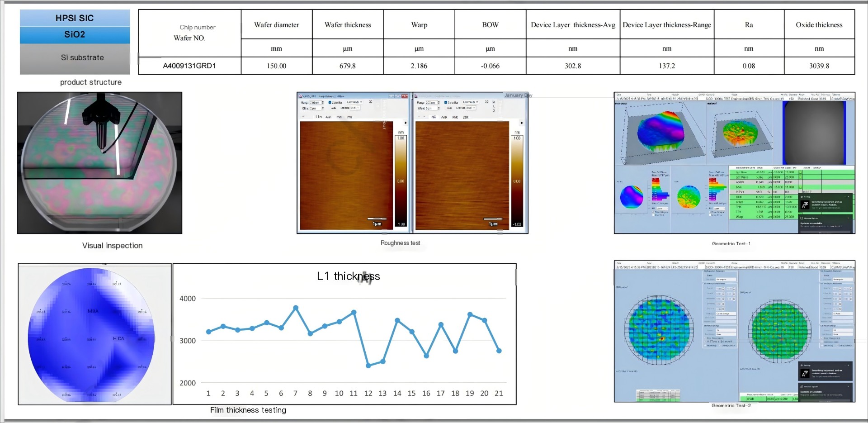
Task: Click data point 12 on L1 thickness chart
Action: click(368, 366)
